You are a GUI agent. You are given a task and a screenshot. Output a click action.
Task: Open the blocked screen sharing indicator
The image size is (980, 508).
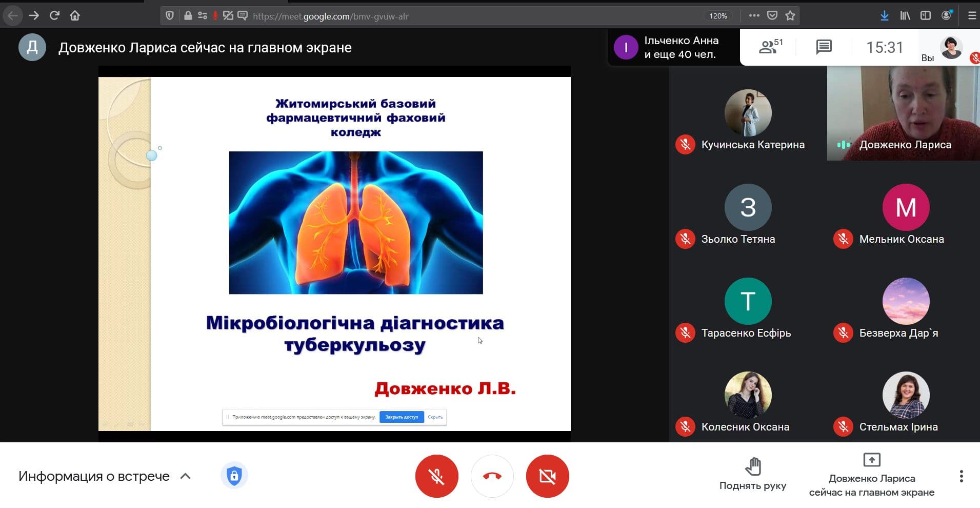pyautogui.click(x=228, y=16)
